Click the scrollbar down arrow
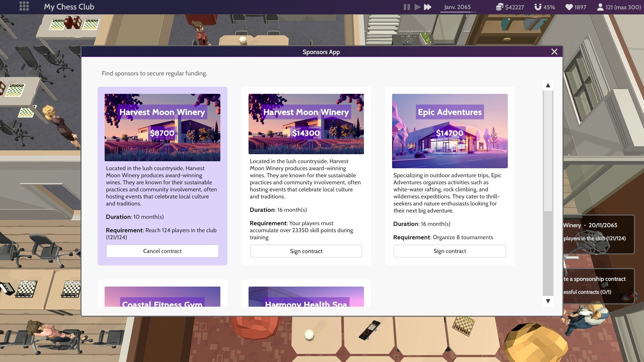644x362 pixels. [x=548, y=301]
